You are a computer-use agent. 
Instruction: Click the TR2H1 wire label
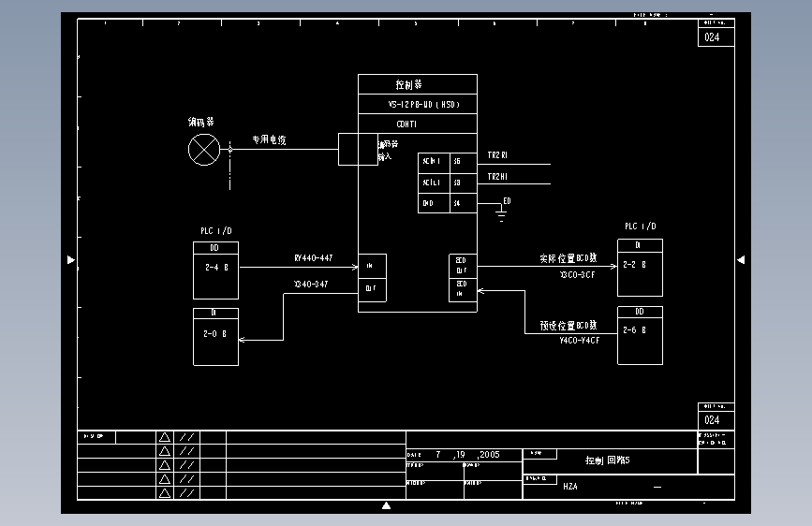(x=497, y=177)
